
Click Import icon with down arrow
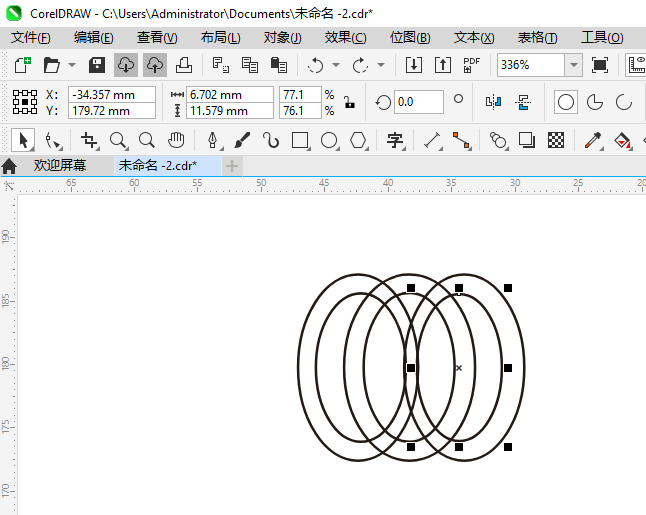coord(414,65)
